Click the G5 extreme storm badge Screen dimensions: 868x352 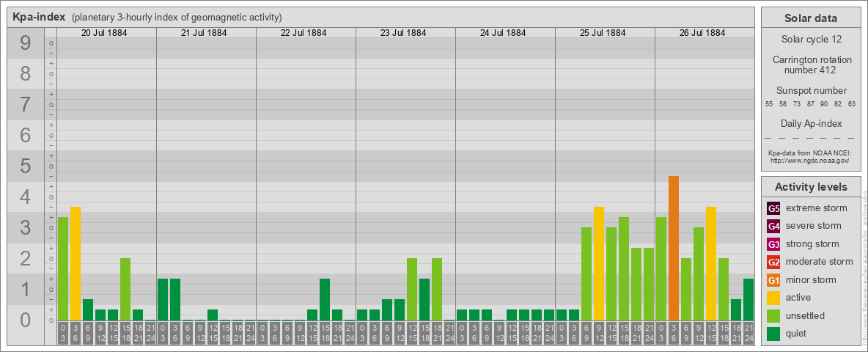coord(773,209)
